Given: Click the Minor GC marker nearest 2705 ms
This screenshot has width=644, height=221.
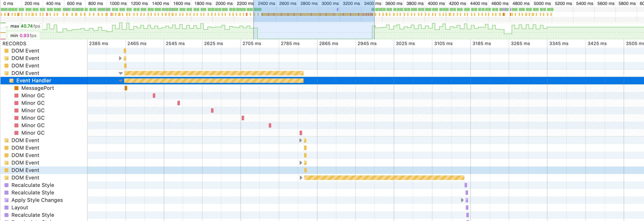Looking at the screenshot, I should click(243, 118).
